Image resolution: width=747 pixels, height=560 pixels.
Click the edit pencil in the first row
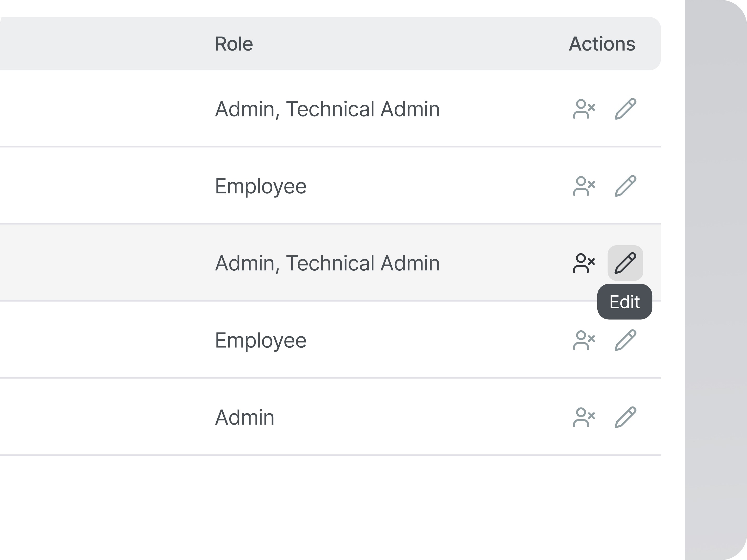625,109
